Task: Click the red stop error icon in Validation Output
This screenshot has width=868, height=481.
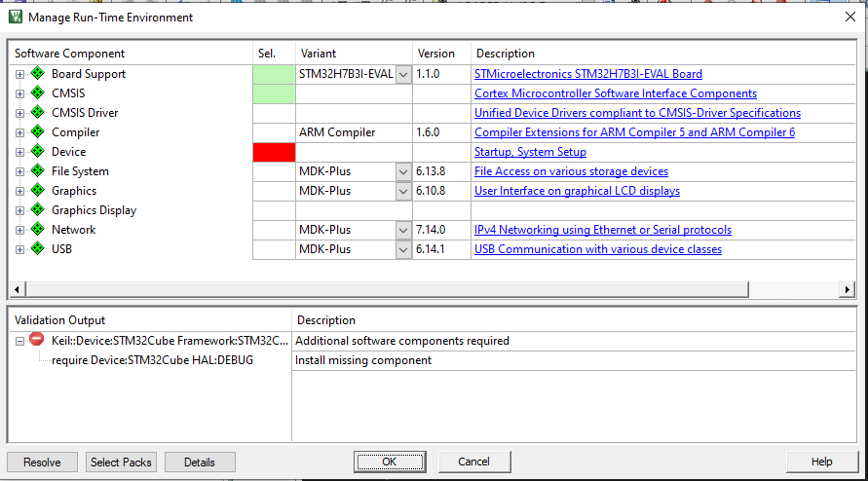Action: click(x=37, y=339)
